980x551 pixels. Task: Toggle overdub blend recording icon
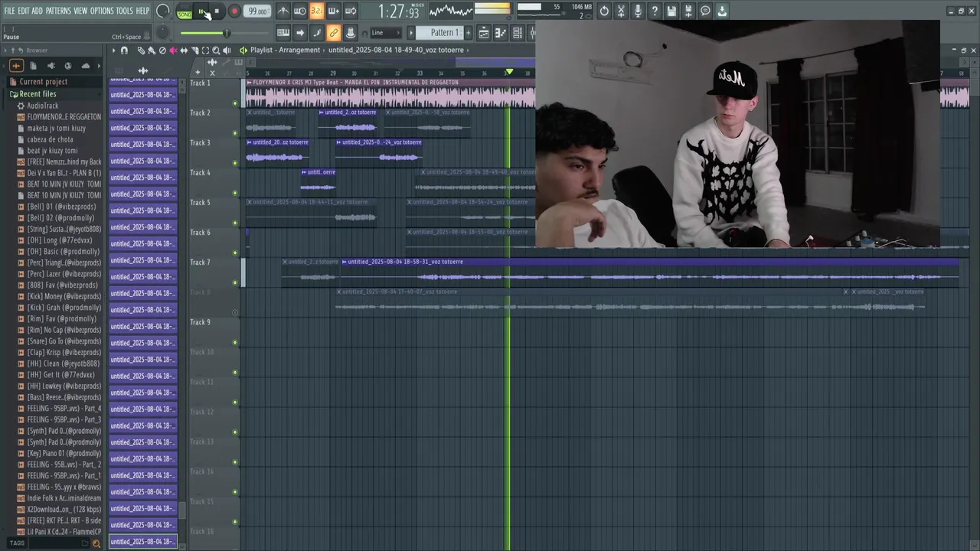tap(333, 11)
